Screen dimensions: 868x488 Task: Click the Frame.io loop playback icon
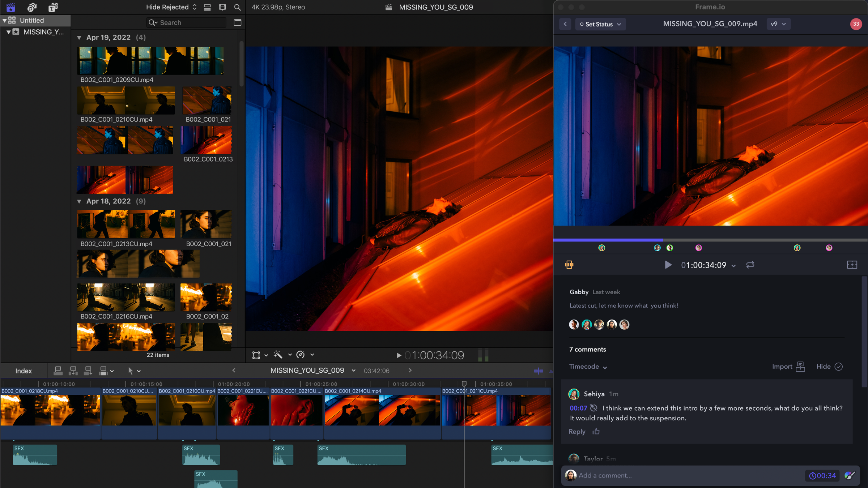click(750, 265)
